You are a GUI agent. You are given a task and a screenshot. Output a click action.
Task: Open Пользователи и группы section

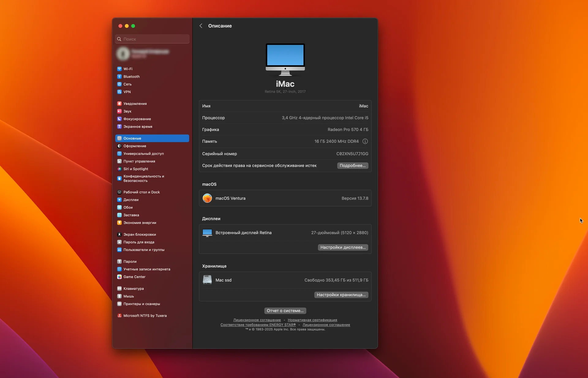point(152,250)
